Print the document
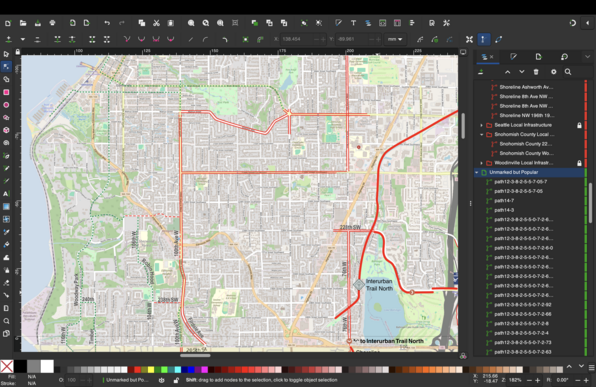 [x=52, y=23]
